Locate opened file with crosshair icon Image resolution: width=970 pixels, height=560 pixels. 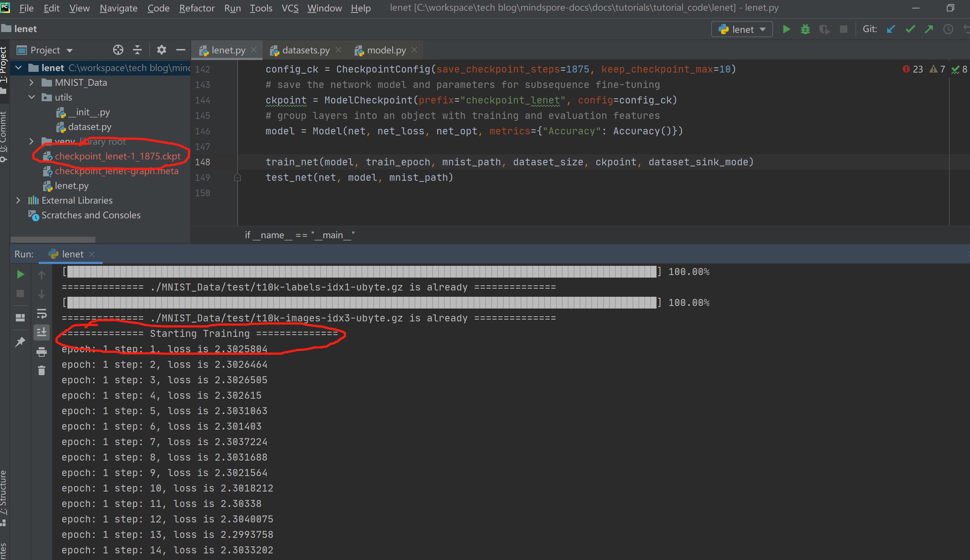tap(118, 50)
